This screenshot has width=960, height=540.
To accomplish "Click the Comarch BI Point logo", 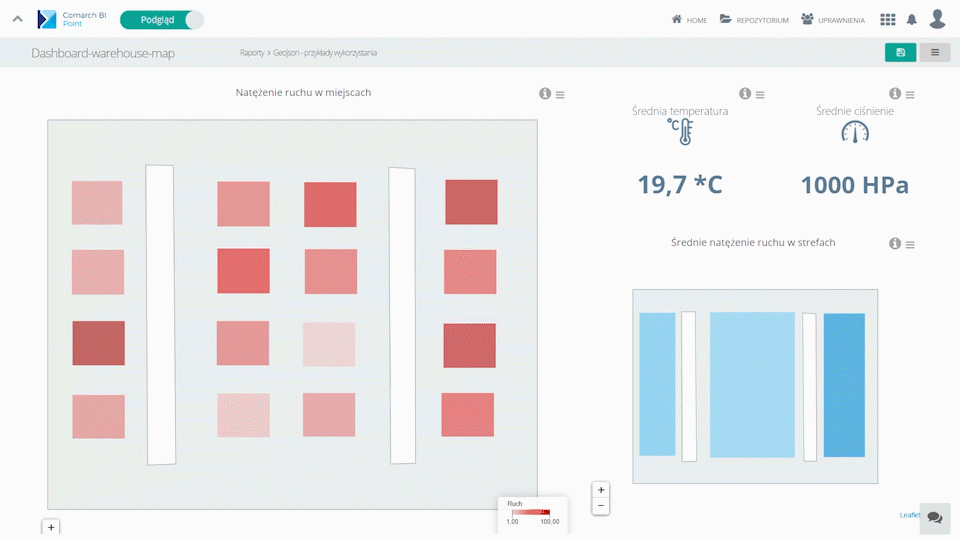I will [x=72, y=19].
